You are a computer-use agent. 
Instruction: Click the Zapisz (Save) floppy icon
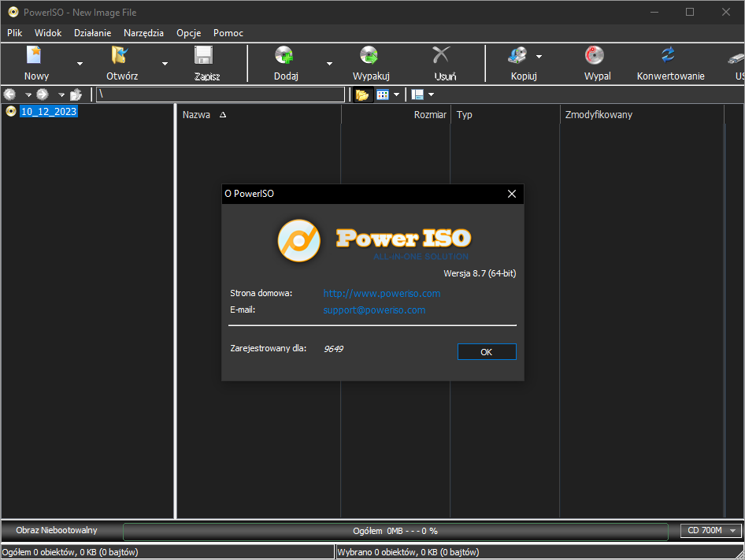(204, 55)
